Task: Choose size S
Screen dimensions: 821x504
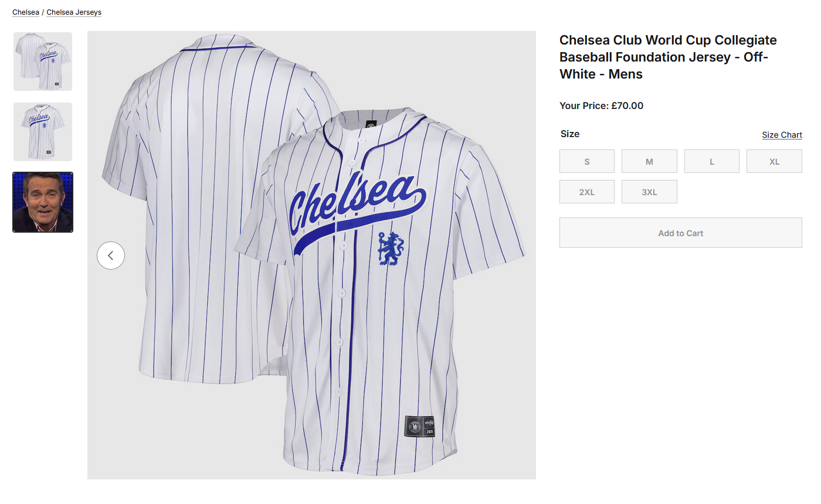Action: coord(587,161)
